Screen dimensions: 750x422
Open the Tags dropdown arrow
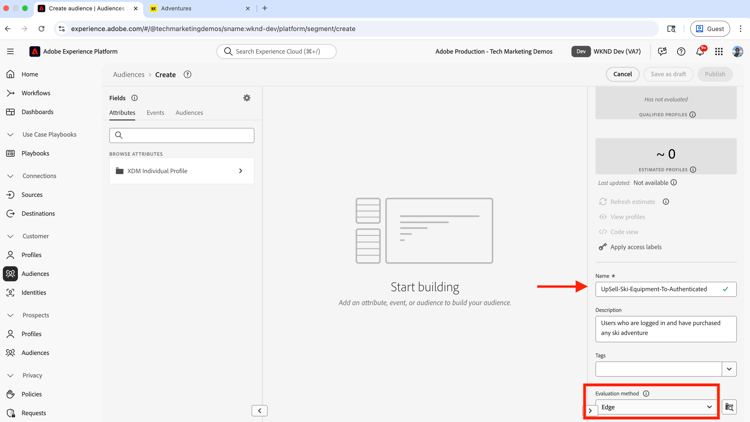point(729,369)
